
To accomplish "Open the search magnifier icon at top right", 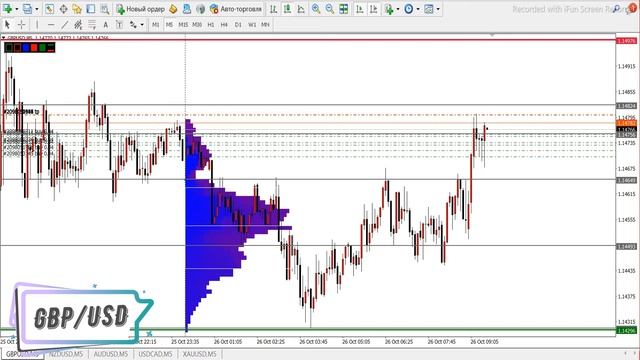I will click(617, 9).
